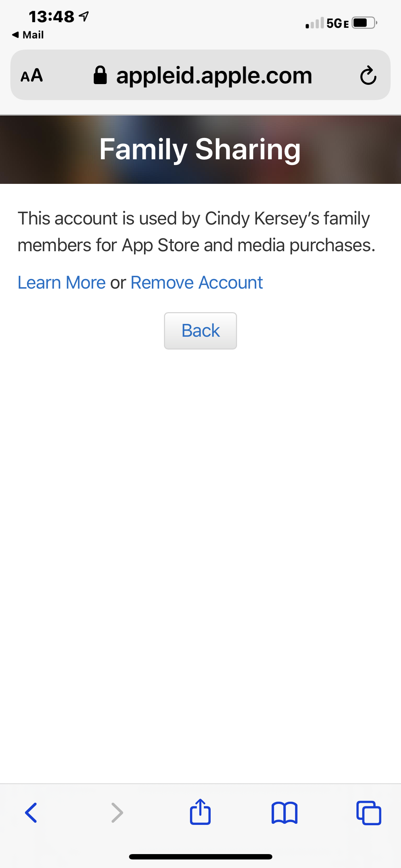Tap the home indicator bar
This screenshot has height=868, width=401.
(x=200, y=857)
